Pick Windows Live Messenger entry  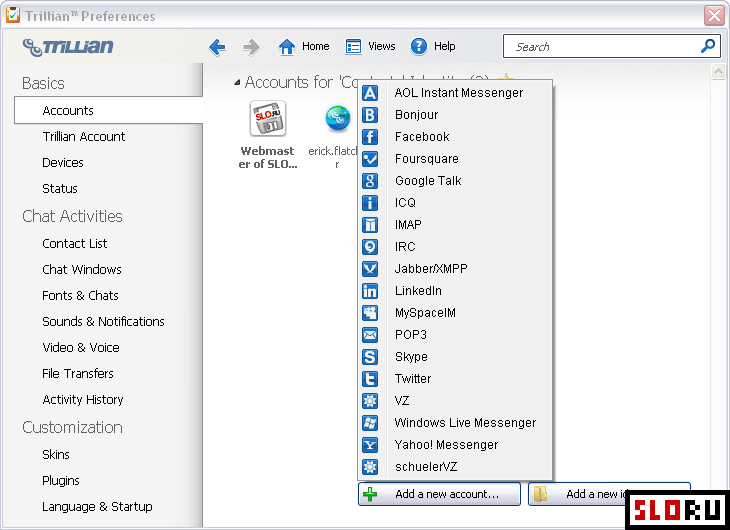(x=455, y=423)
